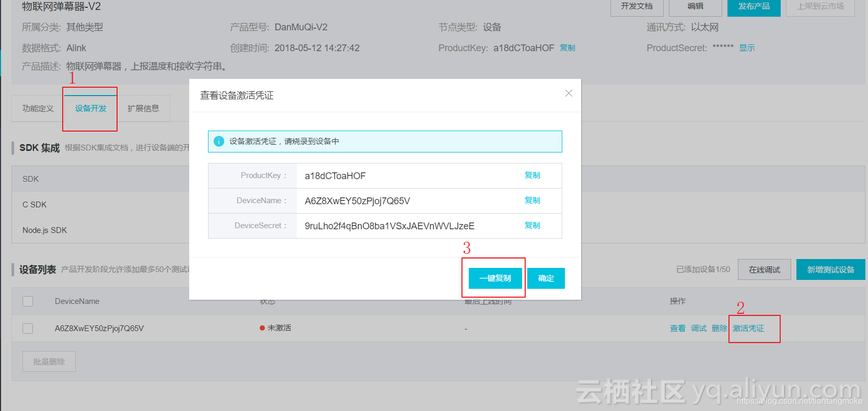
Task: Confirm with the 确定 button
Action: (546, 278)
